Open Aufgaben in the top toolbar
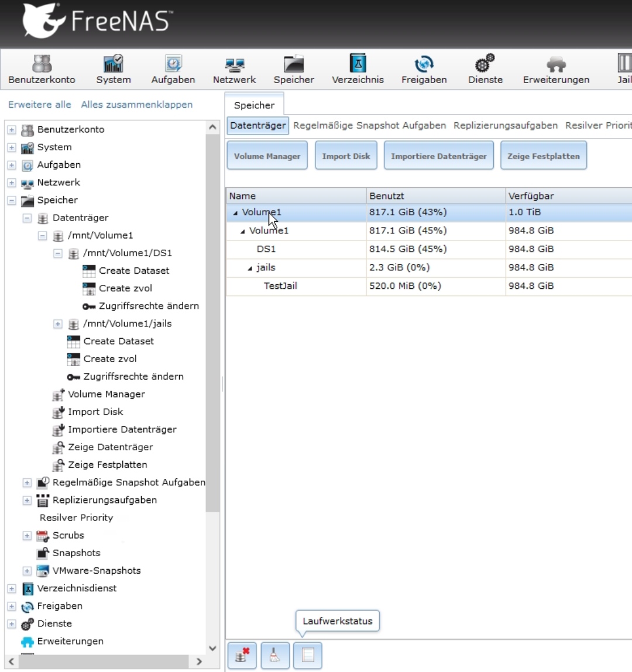 (x=173, y=69)
